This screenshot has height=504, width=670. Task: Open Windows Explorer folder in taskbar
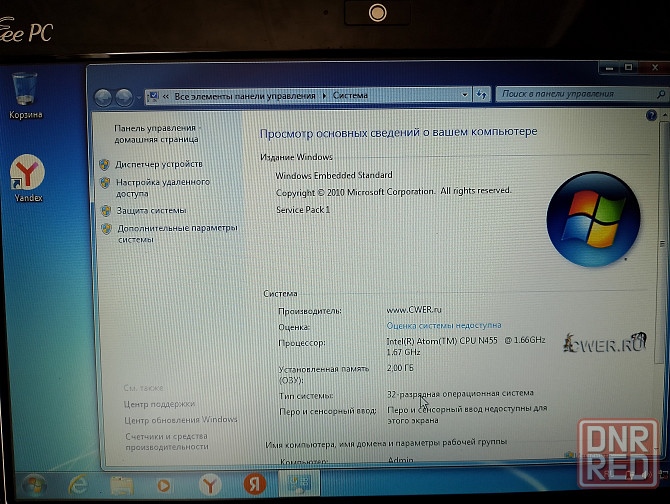122,486
